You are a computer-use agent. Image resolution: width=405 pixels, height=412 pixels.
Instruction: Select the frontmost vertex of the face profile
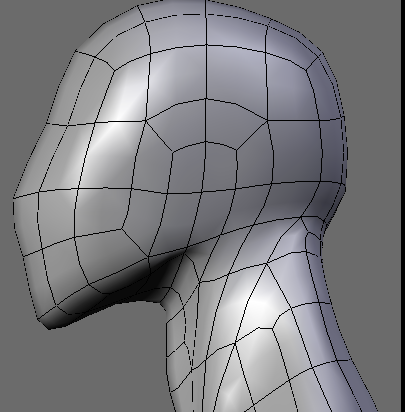(x=13, y=199)
